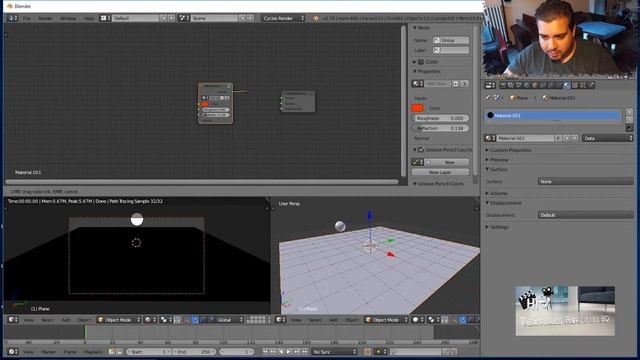Click the Plane object breadcrumb icon
The image size is (640, 360).
coord(513,98)
